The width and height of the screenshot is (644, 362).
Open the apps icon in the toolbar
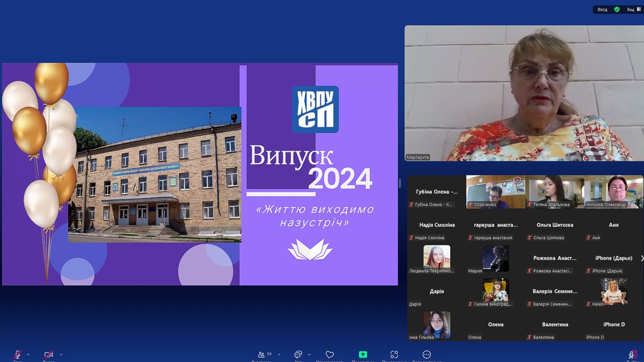394,354
